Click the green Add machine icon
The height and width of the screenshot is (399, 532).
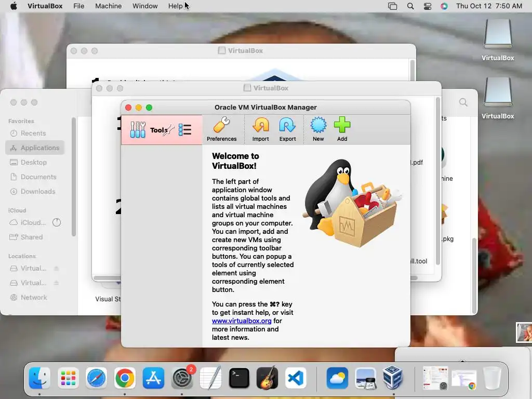pos(342,129)
